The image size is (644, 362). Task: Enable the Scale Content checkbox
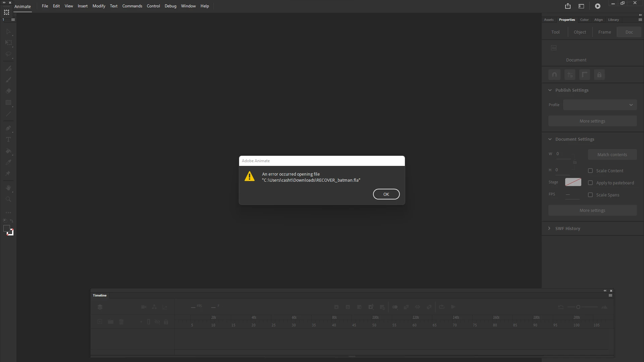pos(590,171)
